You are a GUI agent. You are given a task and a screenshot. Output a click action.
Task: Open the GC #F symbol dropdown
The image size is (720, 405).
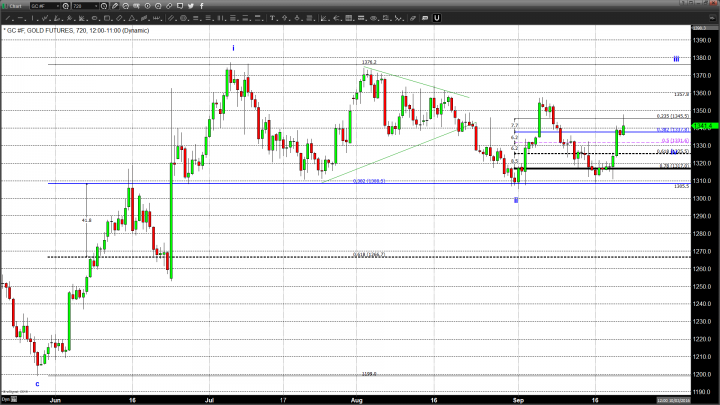coord(45,6)
